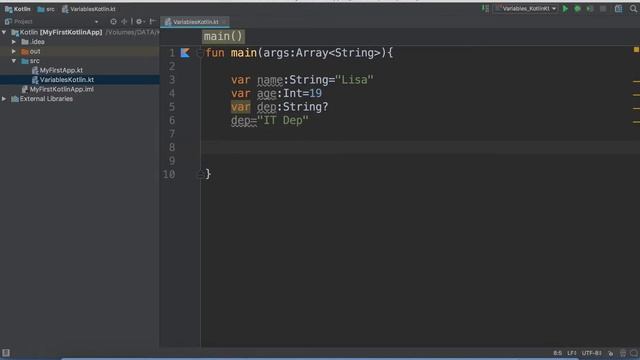Click the main() breadcrumb above editor
Image resolution: width=640 pixels, height=360 pixels.
(x=223, y=36)
